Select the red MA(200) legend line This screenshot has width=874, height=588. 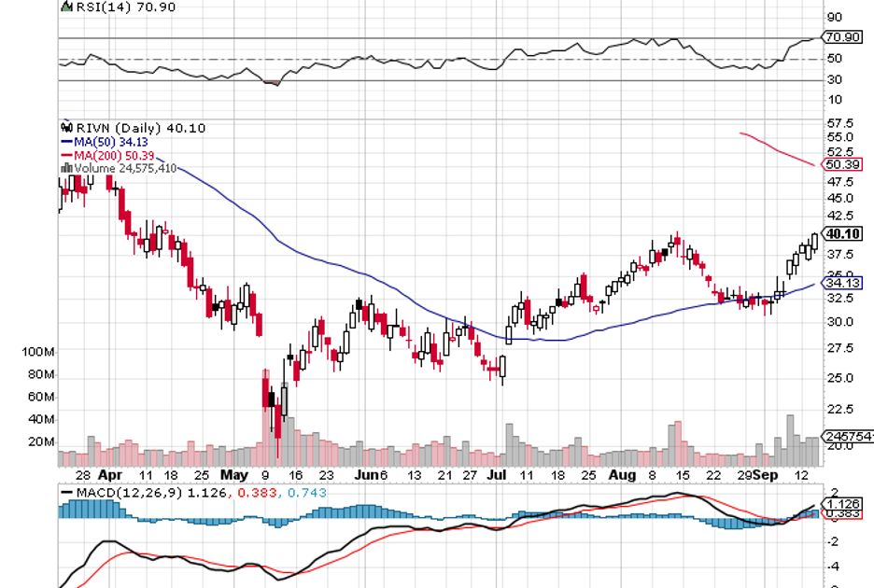65,155
